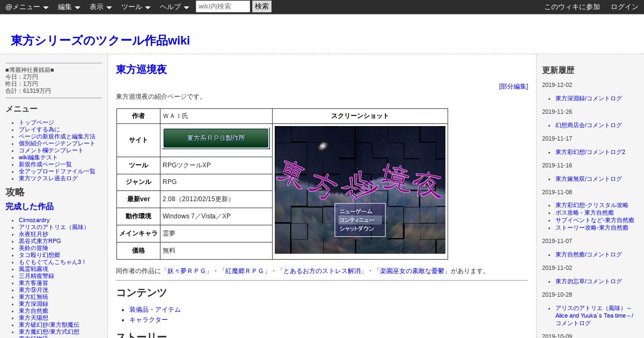Open Cirnozardry in the works list
The width and height of the screenshot is (644, 338).
34,220
